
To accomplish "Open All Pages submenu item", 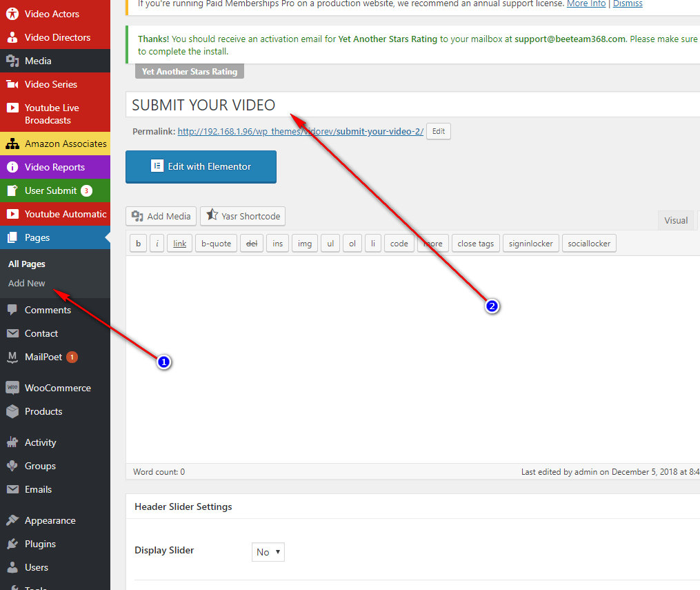I will [x=27, y=264].
